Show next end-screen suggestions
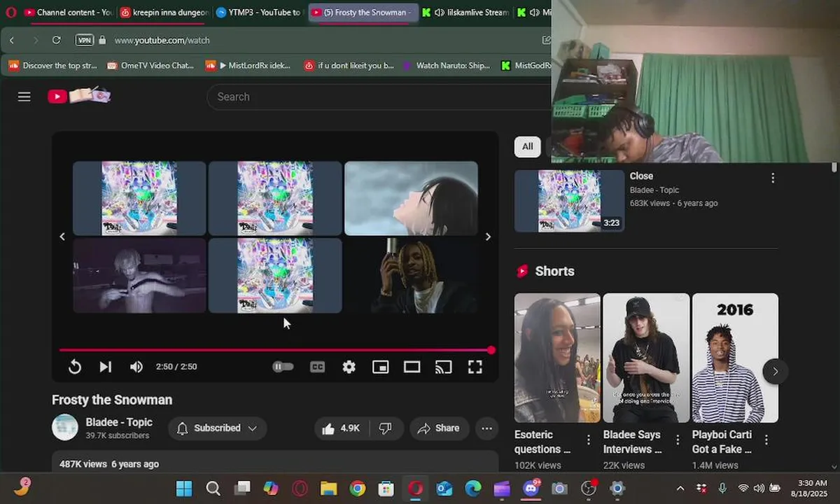This screenshot has height=504, width=840. point(488,237)
